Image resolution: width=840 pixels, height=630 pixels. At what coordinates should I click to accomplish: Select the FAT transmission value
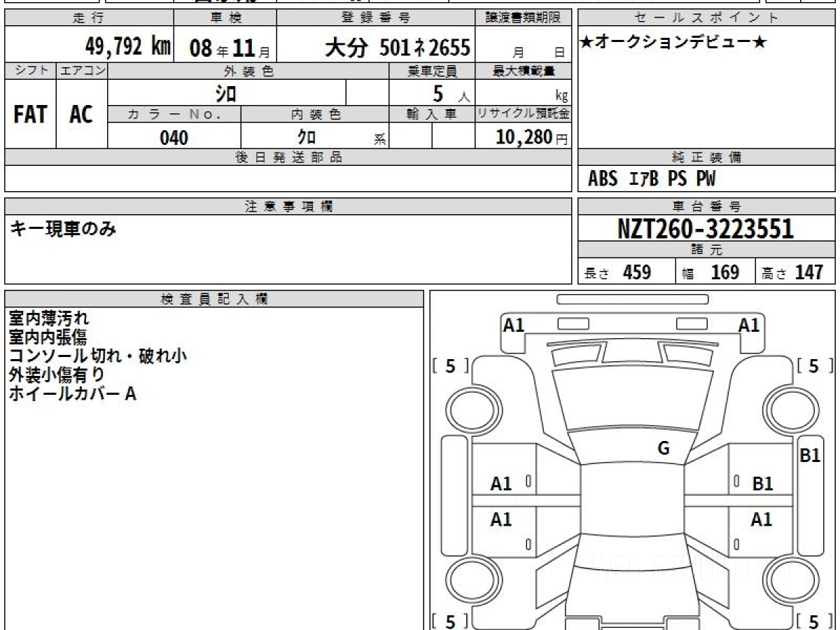tap(30, 115)
